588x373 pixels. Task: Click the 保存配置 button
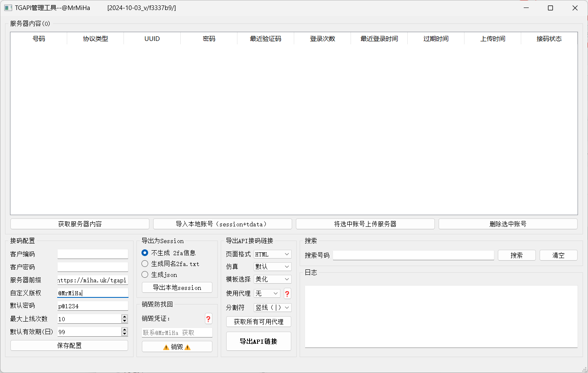[69, 345]
